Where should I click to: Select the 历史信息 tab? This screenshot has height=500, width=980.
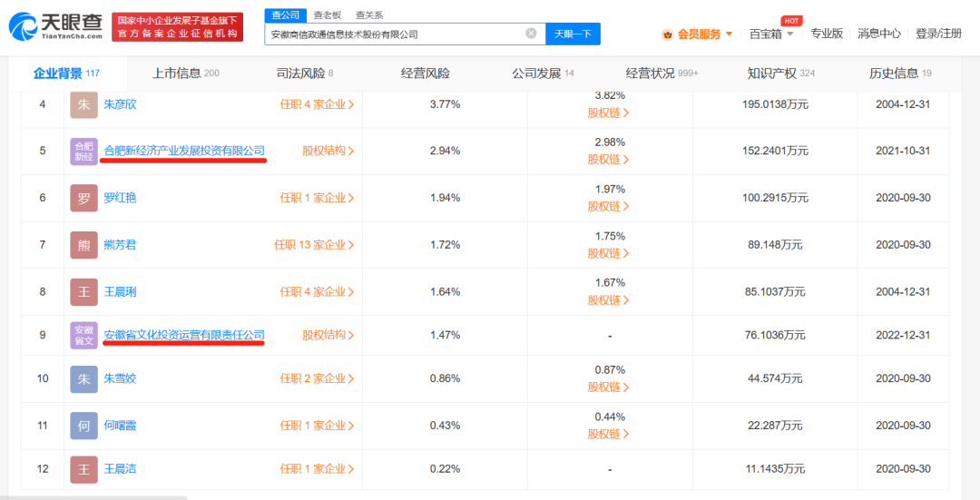coord(900,74)
